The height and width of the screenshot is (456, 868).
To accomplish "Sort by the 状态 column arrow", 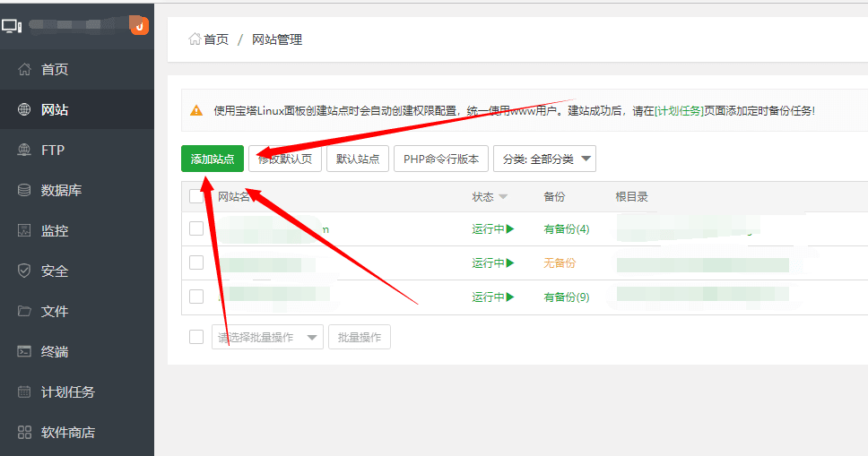I will point(503,197).
